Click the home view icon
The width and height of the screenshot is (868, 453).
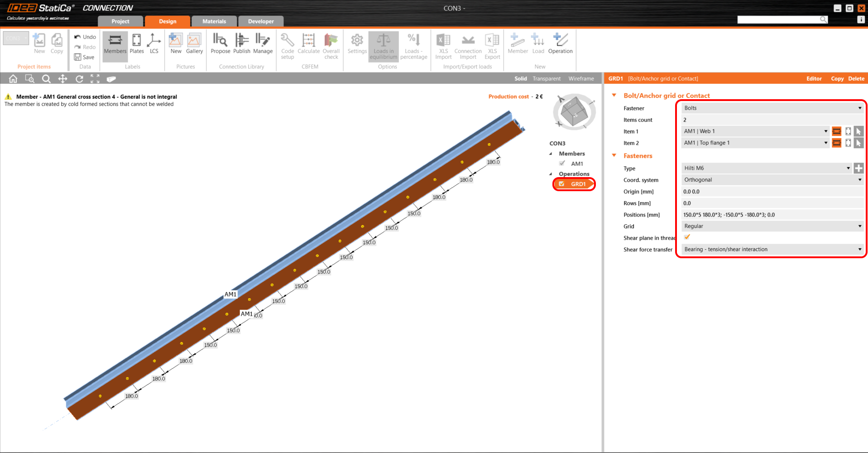13,79
